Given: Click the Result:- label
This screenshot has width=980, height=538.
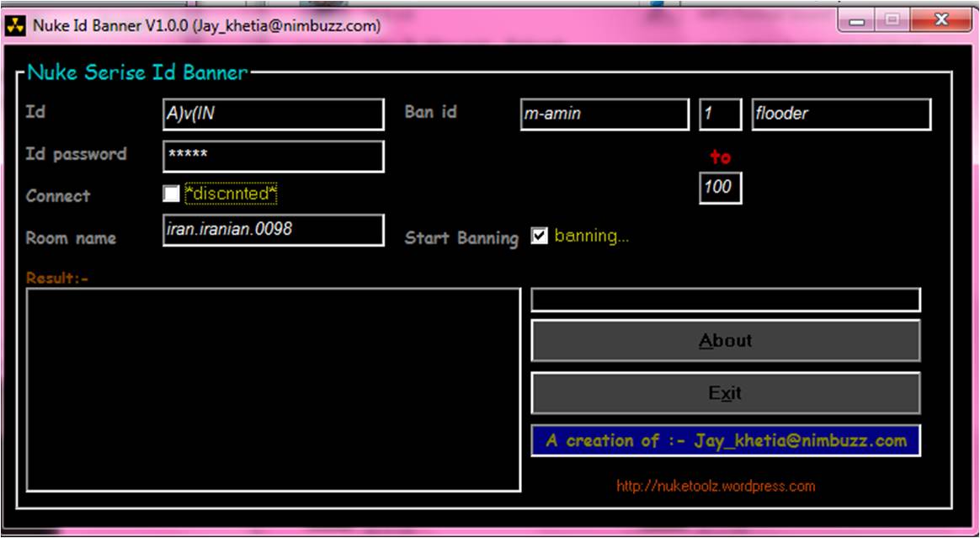Looking at the screenshot, I should pos(57,279).
